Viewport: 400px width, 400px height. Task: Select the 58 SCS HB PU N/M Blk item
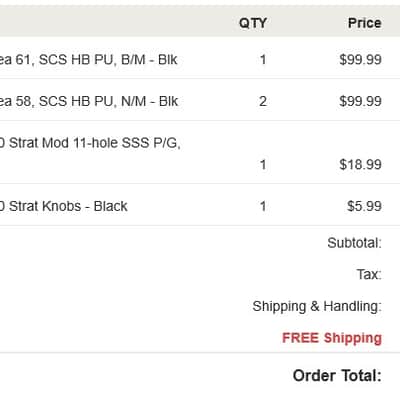pos(89,101)
